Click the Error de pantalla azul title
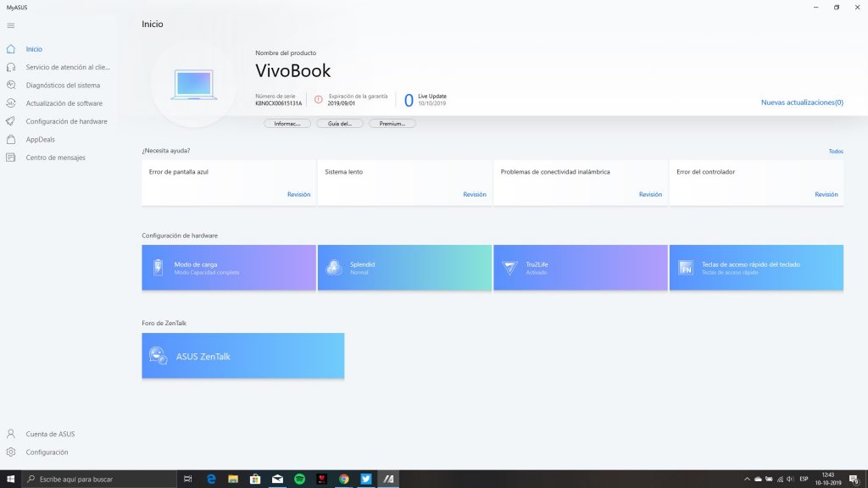This screenshot has width=868, height=488. pyautogui.click(x=179, y=172)
